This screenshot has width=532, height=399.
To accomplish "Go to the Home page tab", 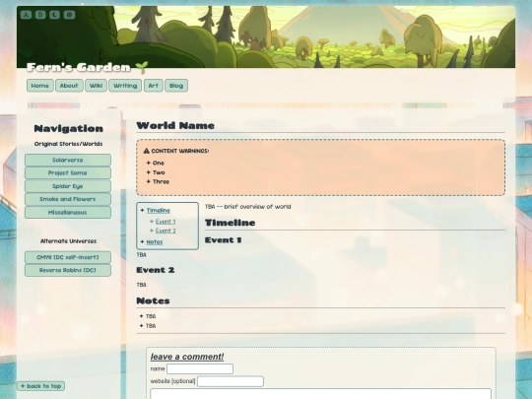I will [40, 86].
